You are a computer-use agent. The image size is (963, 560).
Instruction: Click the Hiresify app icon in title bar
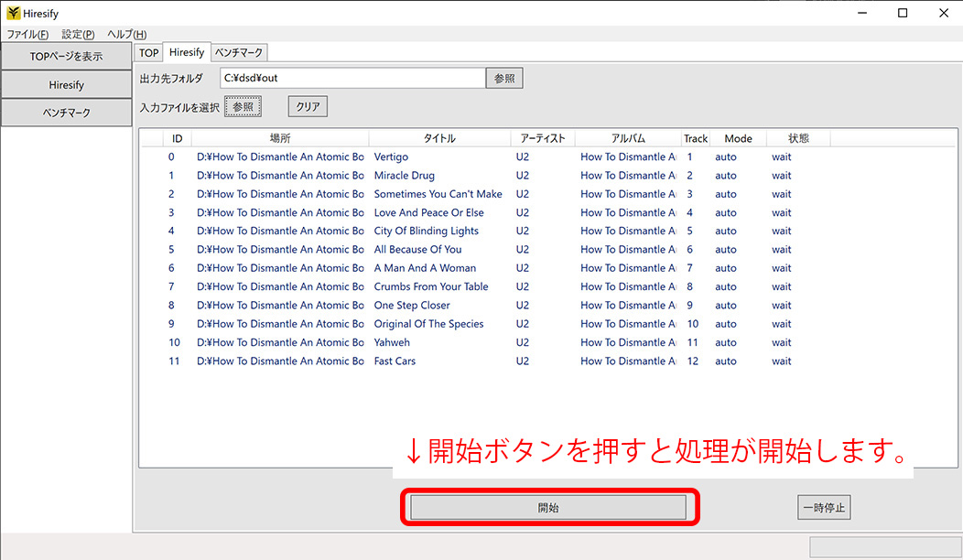pyautogui.click(x=13, y=13)
